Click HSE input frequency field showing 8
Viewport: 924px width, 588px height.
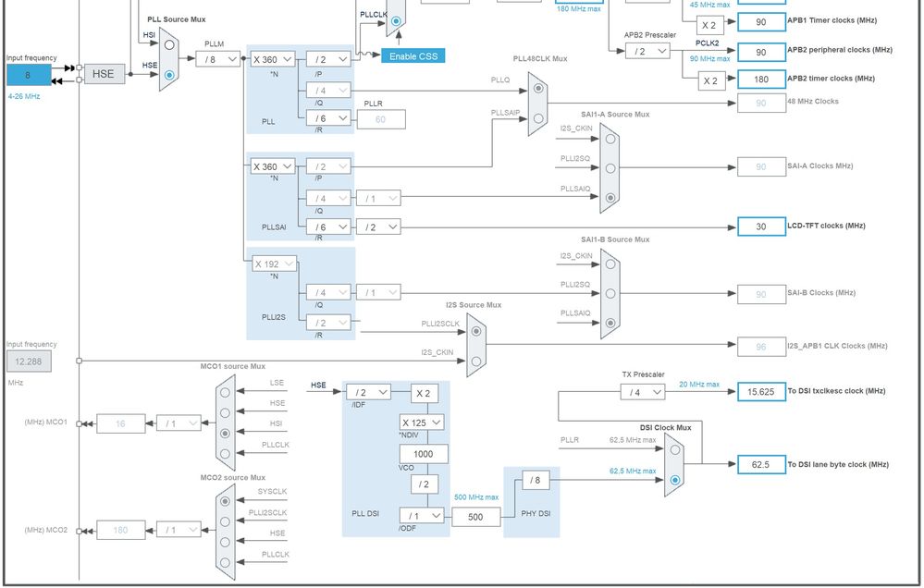(29, 76)
